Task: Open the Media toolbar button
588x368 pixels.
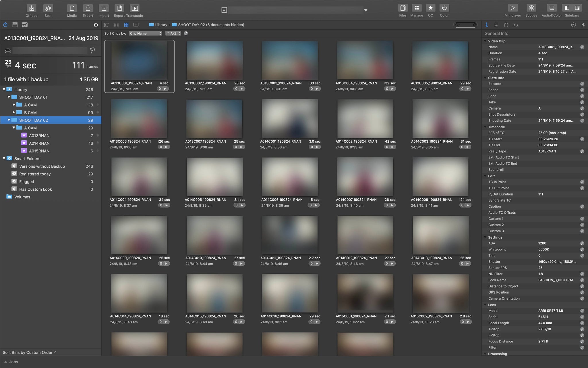Action: click(x=72, y=8)
